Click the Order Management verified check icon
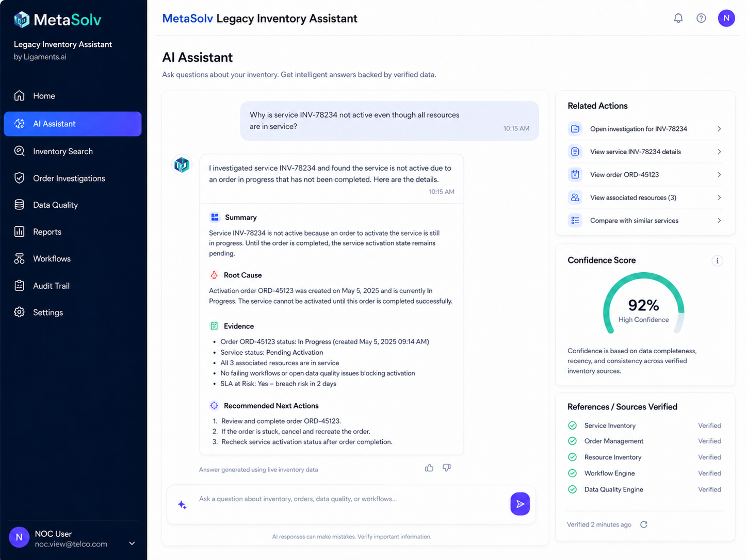Screen dimensions: 747x560 [572, 441]
